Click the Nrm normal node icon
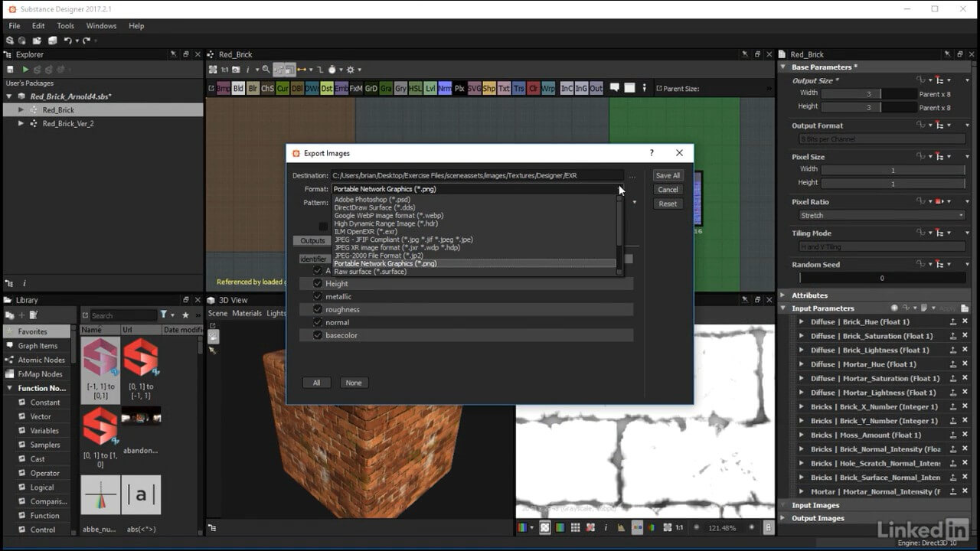This screenshot has height=551, width=980. 445,89
